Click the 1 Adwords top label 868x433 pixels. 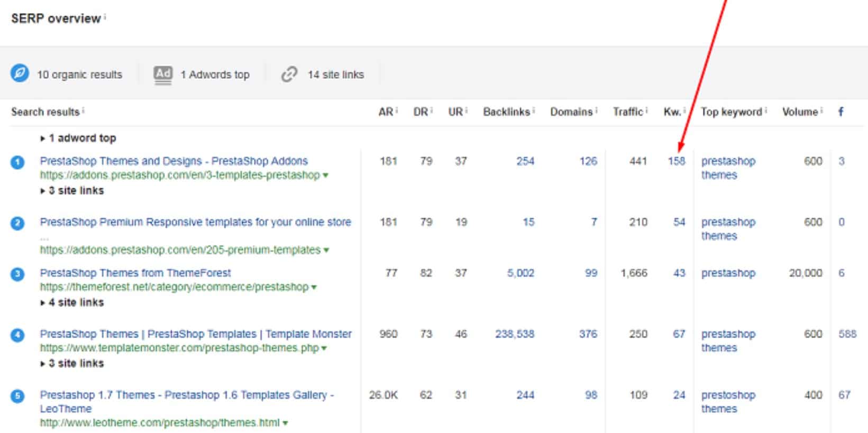(215, 75)
